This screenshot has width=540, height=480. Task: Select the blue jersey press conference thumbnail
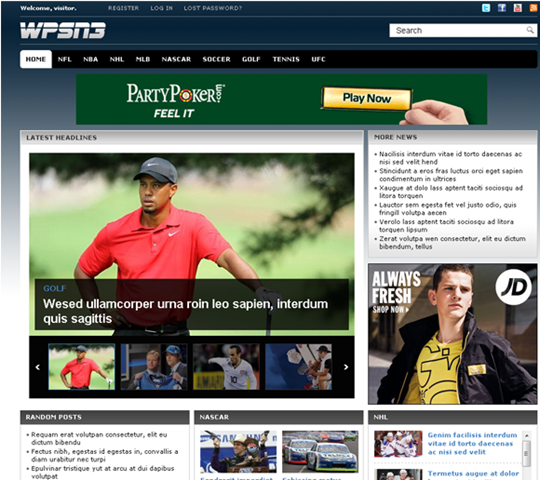[154, 367]
